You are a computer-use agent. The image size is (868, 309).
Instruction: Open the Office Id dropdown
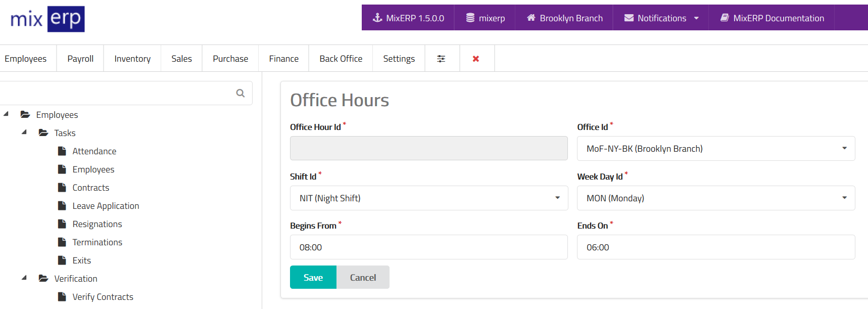(715, 149)
